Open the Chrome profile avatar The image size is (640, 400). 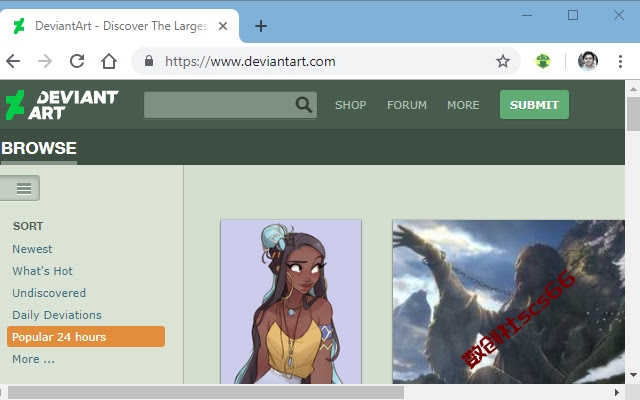588,61
